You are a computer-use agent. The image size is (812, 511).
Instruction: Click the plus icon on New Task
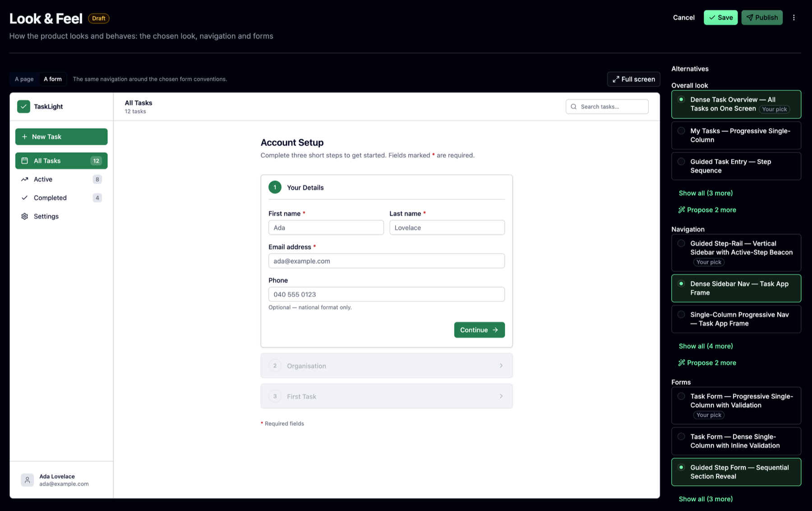[25, 137]
